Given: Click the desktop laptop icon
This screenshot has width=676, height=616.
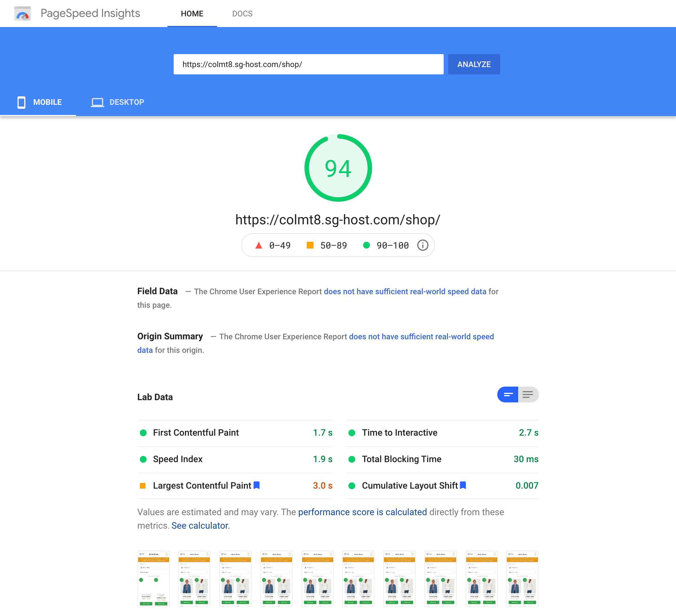Looking at the screenshot, I should [x=98, y=102].
